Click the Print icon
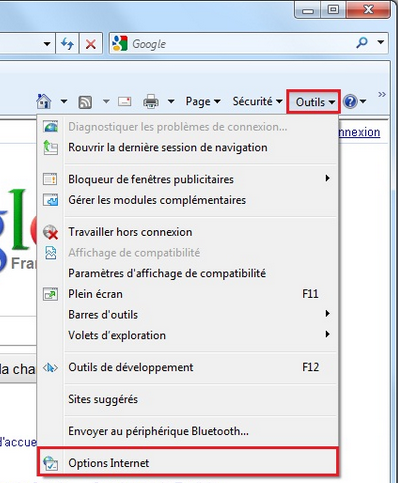 tap(151, 101)
